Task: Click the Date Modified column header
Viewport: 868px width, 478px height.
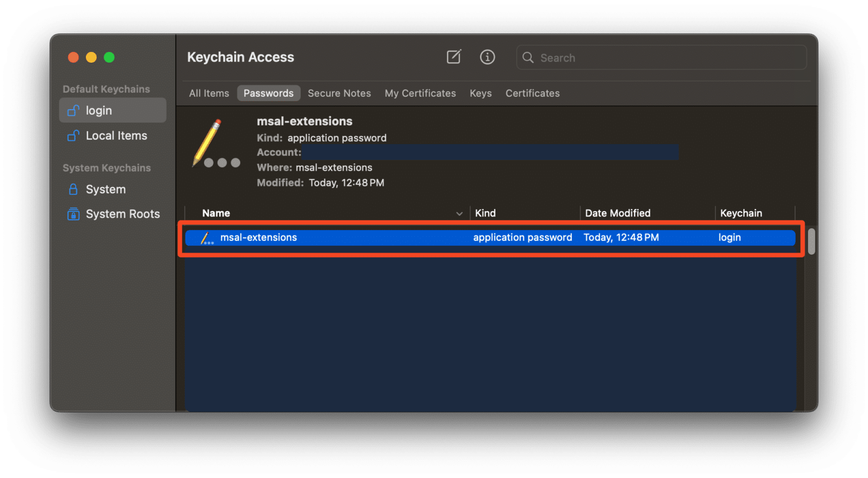Action: pos(618,213)
